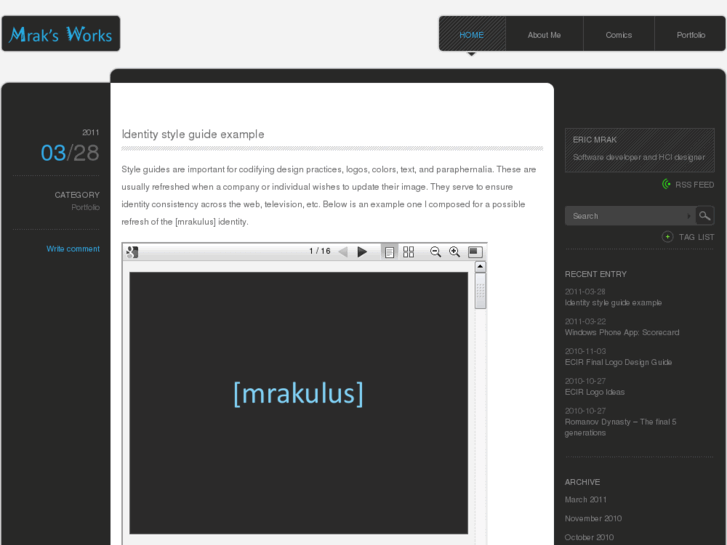
Task: Open recent entry ECIR Final Logo Design Guide
Action: tap(618, 362)
